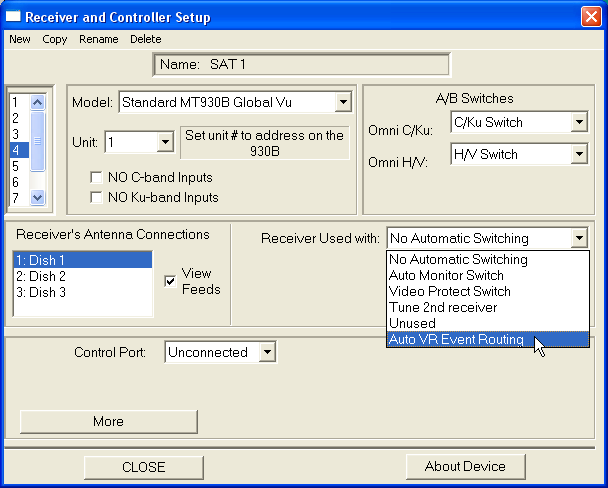Choose Video Protect Switch from list
Screen dimensions: 608x488
(x=449, y=292)
